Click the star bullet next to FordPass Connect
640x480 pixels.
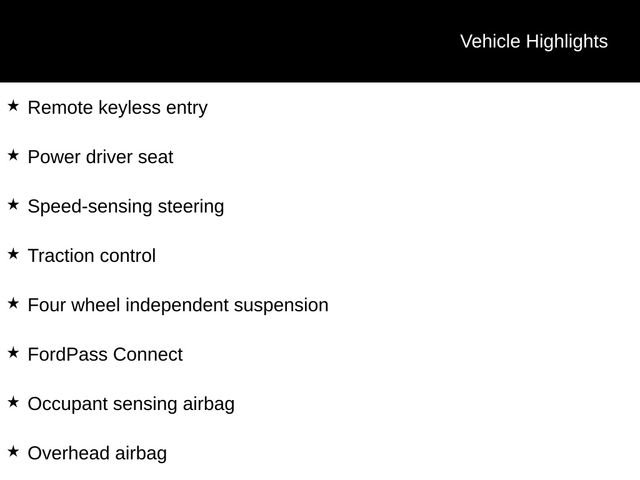(x=13, y=353)
